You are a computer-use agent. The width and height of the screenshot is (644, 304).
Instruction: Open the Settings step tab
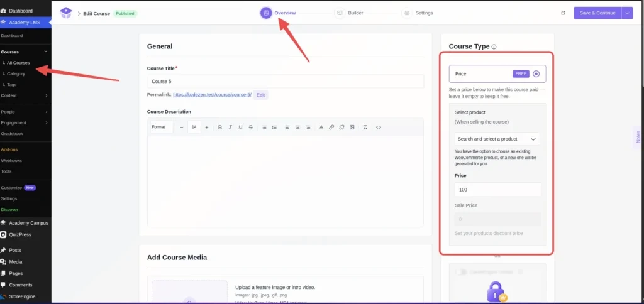pyautogui.click(x=418, y=13)
